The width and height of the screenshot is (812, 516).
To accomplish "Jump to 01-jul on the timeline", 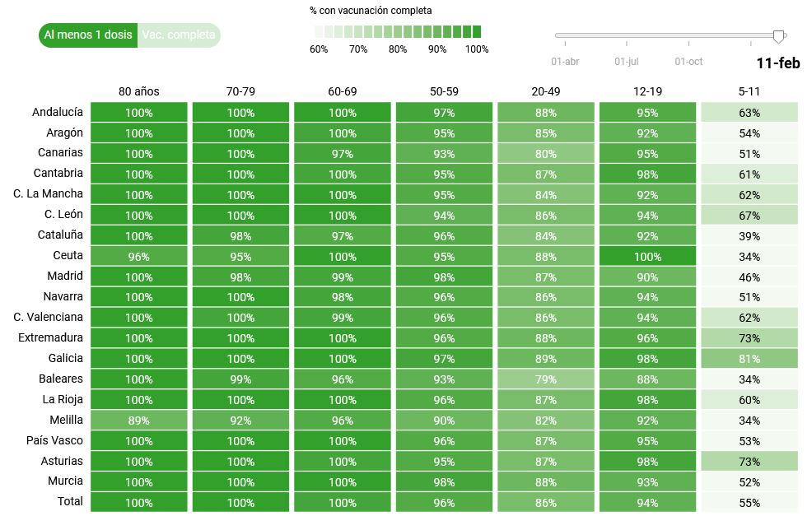I will [627, 61].
